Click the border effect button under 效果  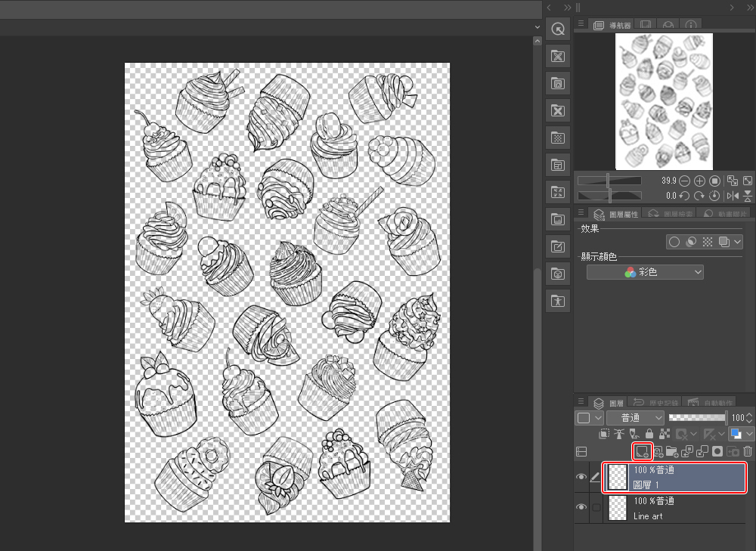pyautogui.click(x=674, y=242)
